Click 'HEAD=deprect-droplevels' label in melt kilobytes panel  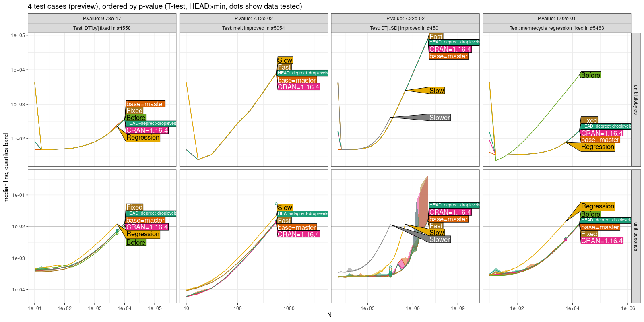[303, 73]
